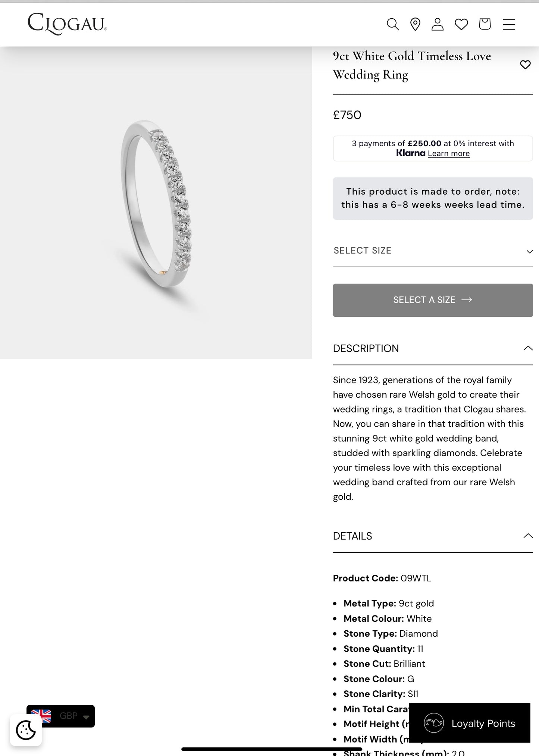Open the account profile icon
This screenshot has height=756, width=539.
(x=438, y=24)
